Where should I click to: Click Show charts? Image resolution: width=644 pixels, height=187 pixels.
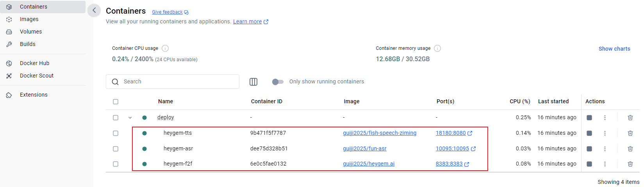point(614,49)
